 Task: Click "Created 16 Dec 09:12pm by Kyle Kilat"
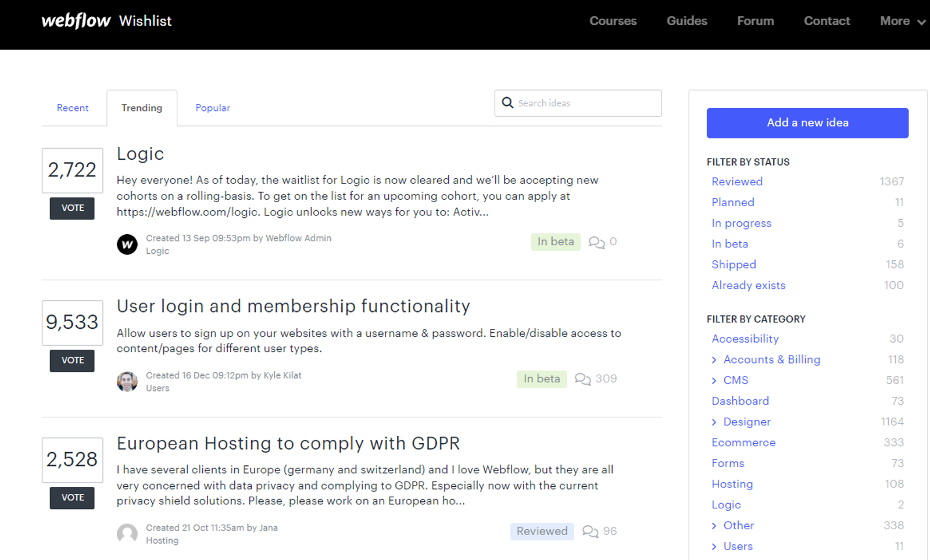(x=224, y=375)
